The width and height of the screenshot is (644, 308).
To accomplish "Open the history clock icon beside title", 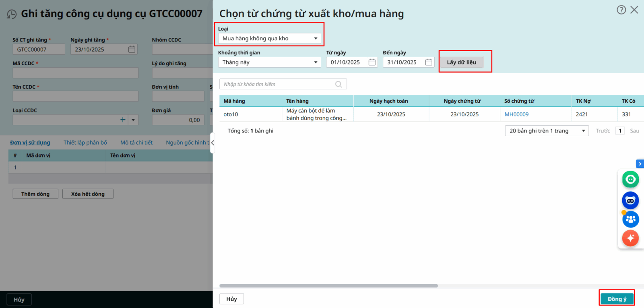I will 12,14.
